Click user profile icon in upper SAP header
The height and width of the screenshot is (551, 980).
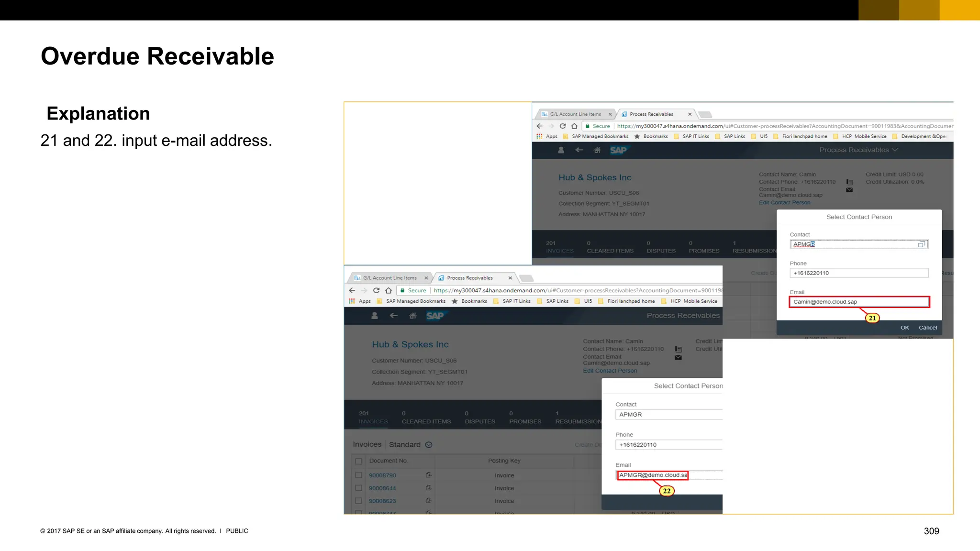tap(561, 150)
